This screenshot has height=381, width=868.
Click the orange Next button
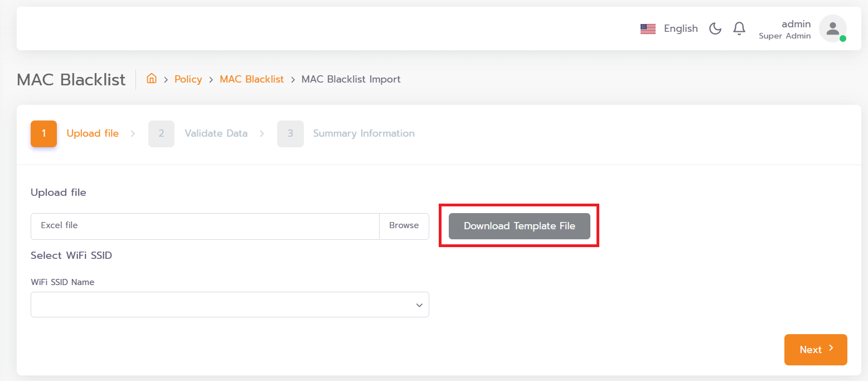tap(816, 350)
